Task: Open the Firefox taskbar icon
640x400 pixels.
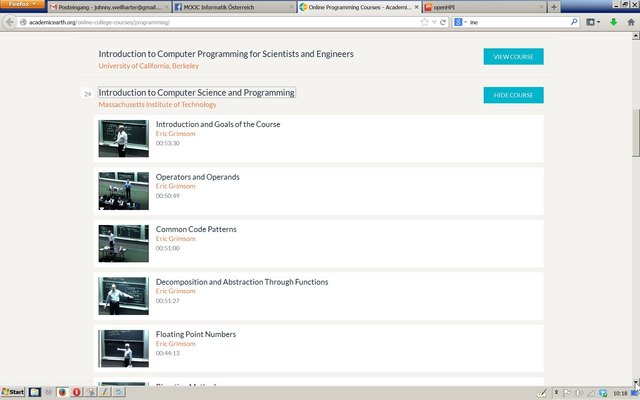Action: (62, 392)
